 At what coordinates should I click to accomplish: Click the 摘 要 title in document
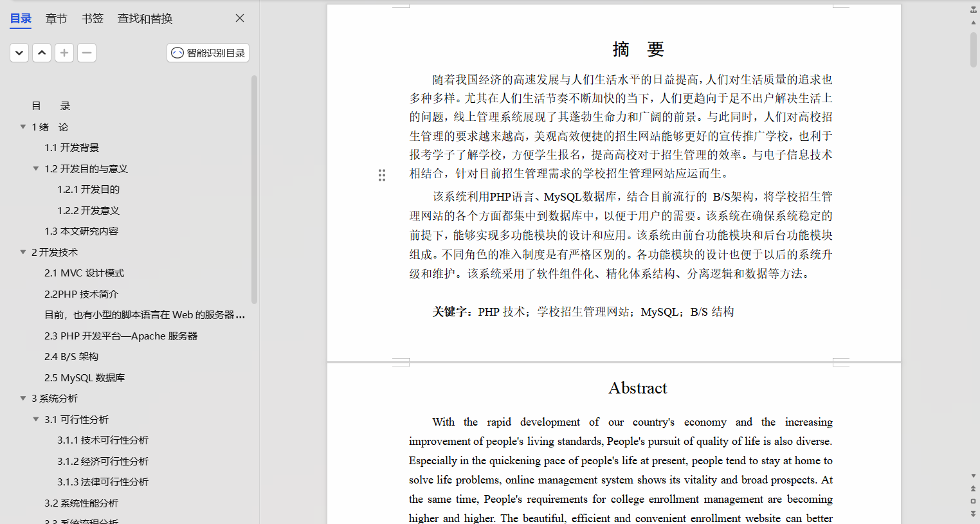pyautogui.click(x=638, y=50)
